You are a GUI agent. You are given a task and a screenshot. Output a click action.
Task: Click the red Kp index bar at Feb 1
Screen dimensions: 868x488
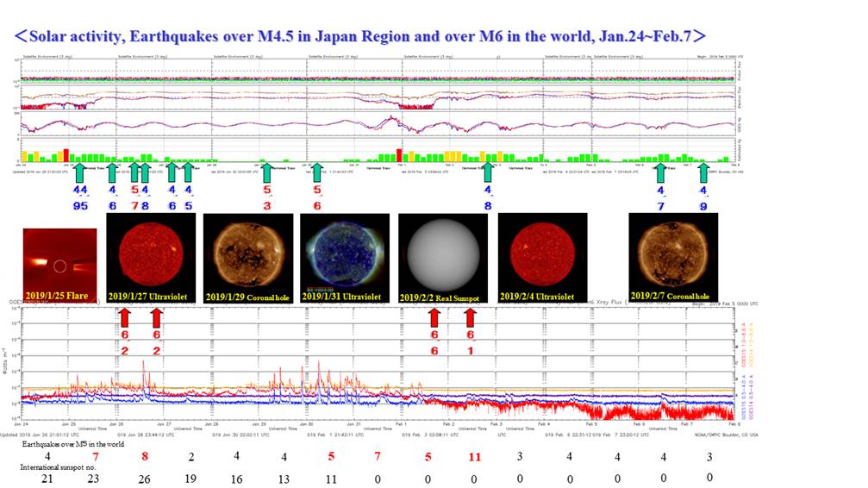[x=399, y=155]
